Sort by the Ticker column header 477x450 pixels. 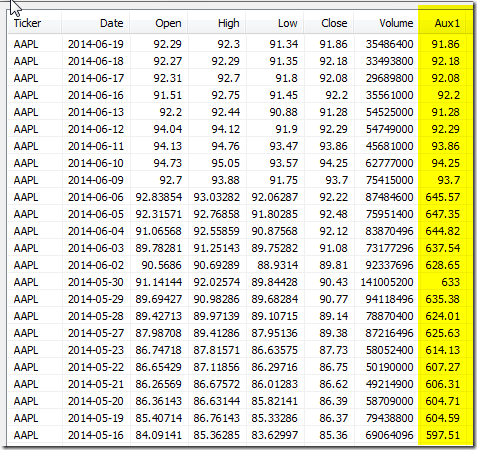click(x=34, y=23)
